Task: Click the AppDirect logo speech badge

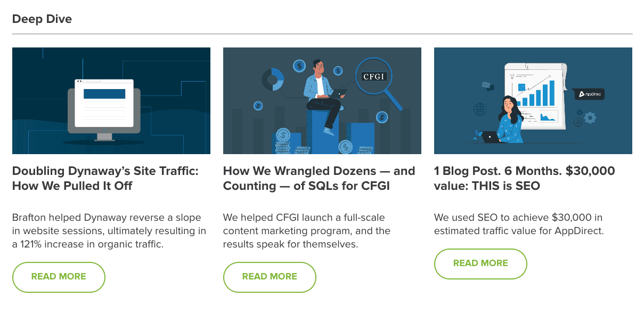Action: 589,94
